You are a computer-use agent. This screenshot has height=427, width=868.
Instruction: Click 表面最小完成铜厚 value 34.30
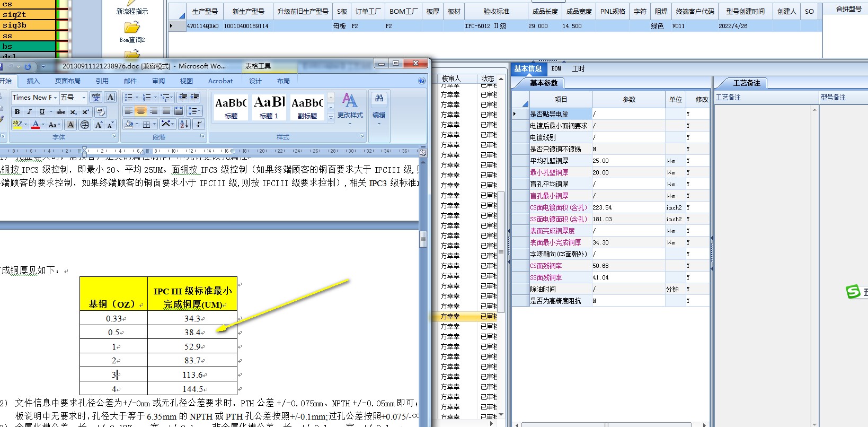point(628,242)
